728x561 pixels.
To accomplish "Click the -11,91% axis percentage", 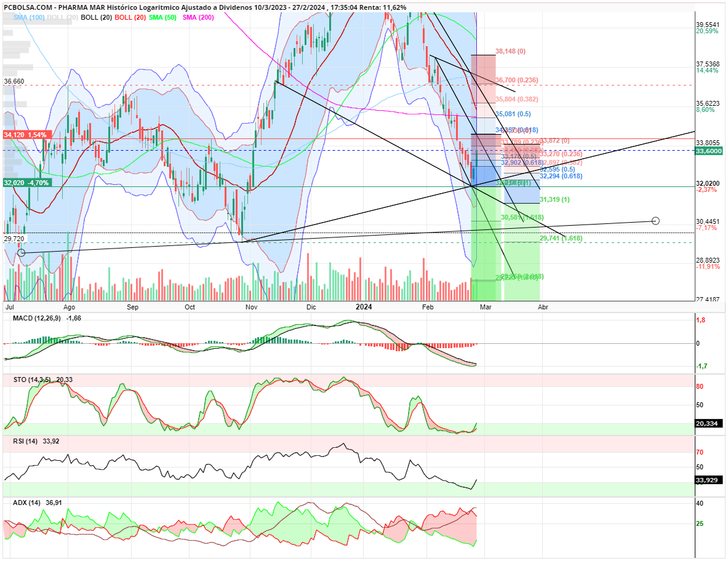I will 708,267.
